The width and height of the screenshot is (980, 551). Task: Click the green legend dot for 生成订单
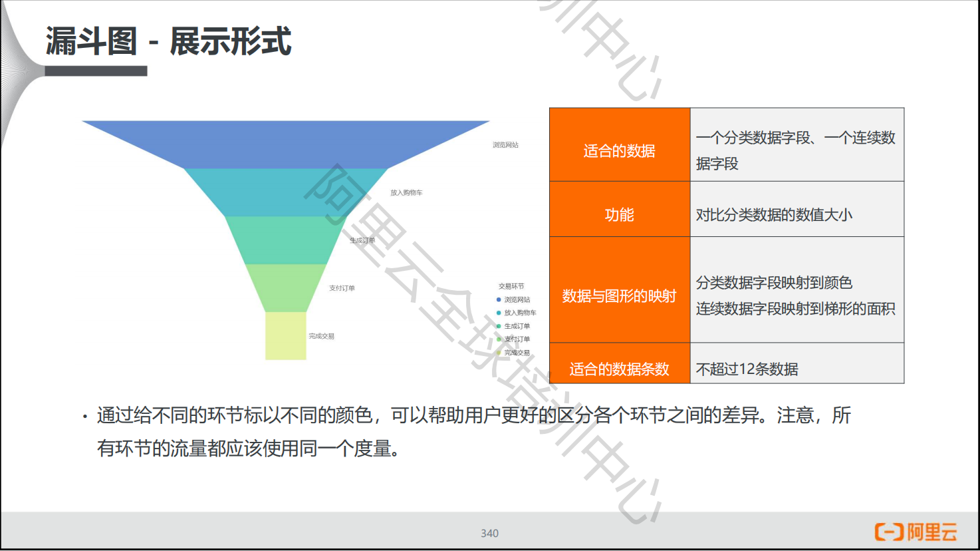point(499,326)
